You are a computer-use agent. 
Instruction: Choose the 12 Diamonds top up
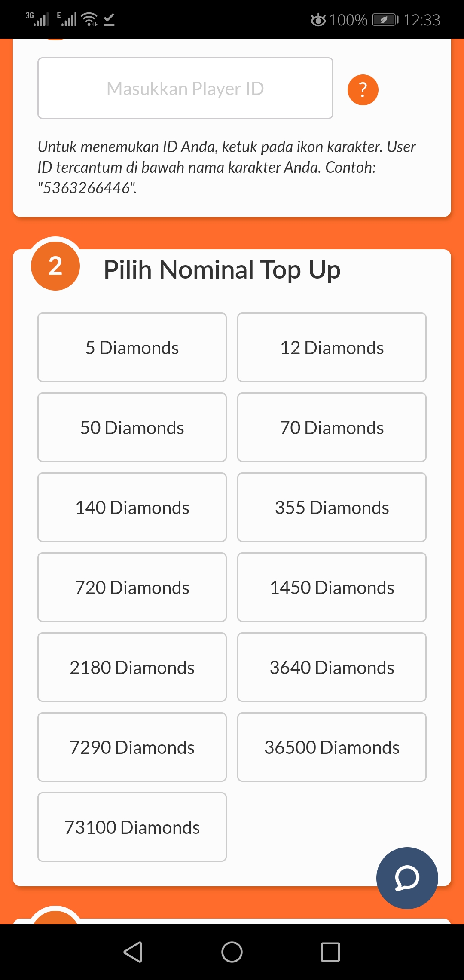[x=332, y=347]
